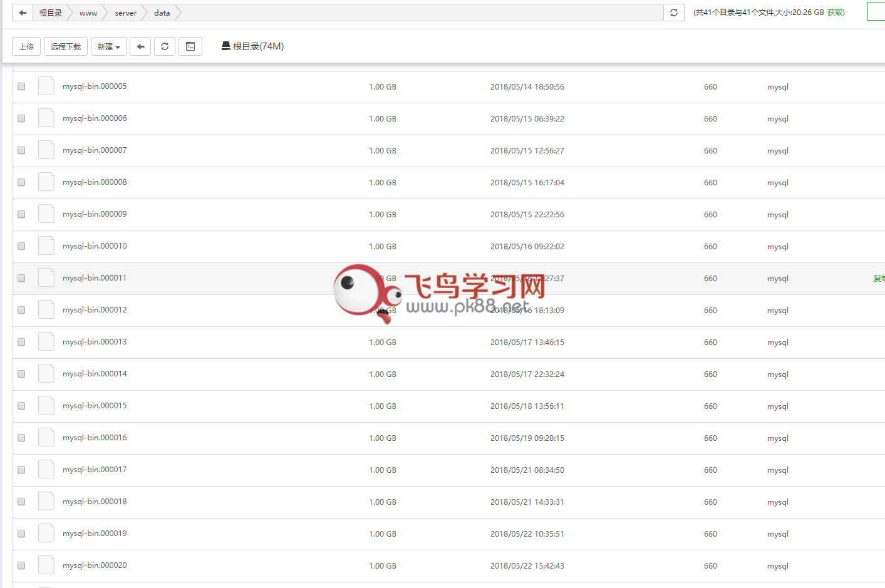Click the data breadcrumb segment

(x=162, y=13)
